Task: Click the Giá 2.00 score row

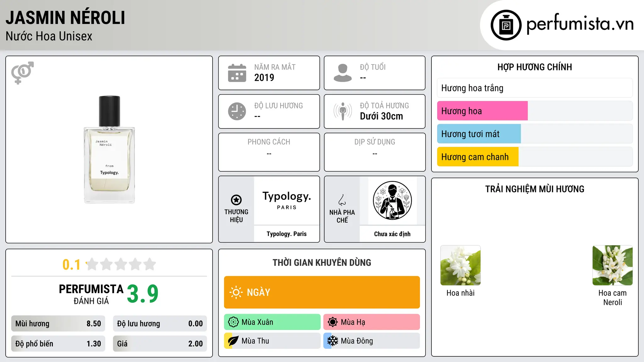Action: coord(160,344)
